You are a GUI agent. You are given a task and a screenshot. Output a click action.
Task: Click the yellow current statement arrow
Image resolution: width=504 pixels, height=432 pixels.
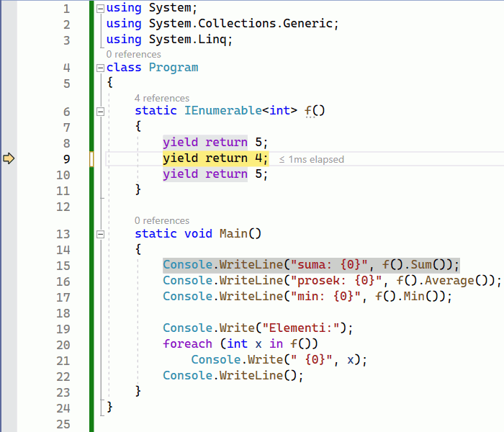pos(9,158)
